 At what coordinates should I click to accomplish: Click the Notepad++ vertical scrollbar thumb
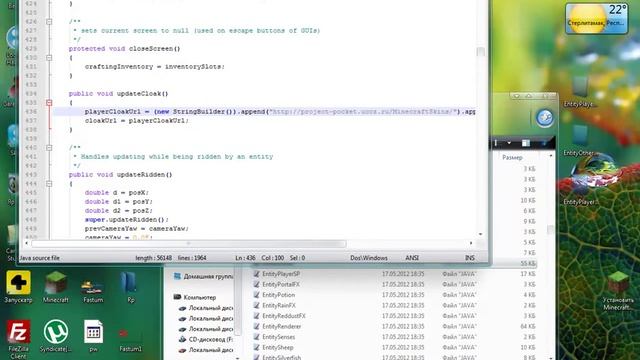[480, 52]
